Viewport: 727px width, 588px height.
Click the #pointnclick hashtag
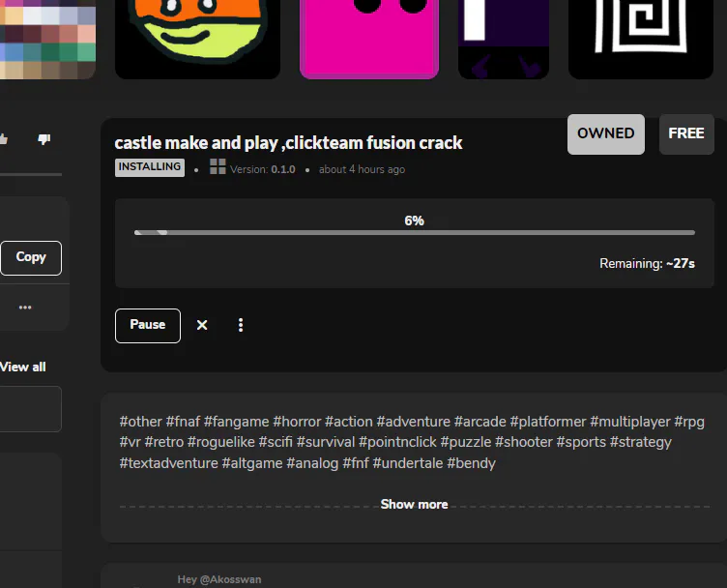tap(397, 442)
